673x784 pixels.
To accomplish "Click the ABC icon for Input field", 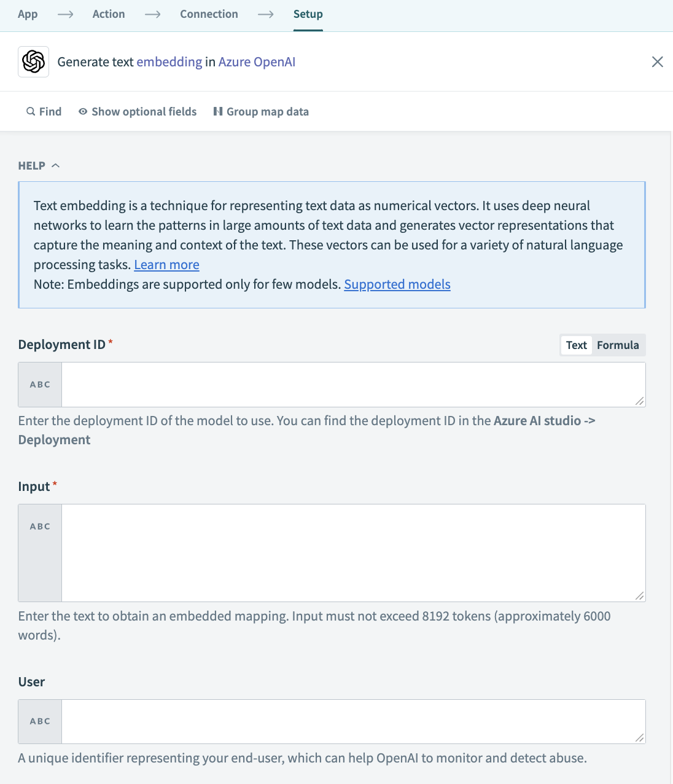I will [39, 526].
